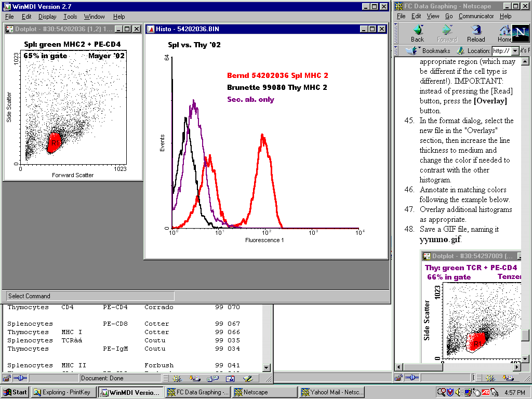This screenshot has height=399, width=532.
Task: Click the Netscape N logo icon
Action: pyautogui.click(x=520, y=33)
